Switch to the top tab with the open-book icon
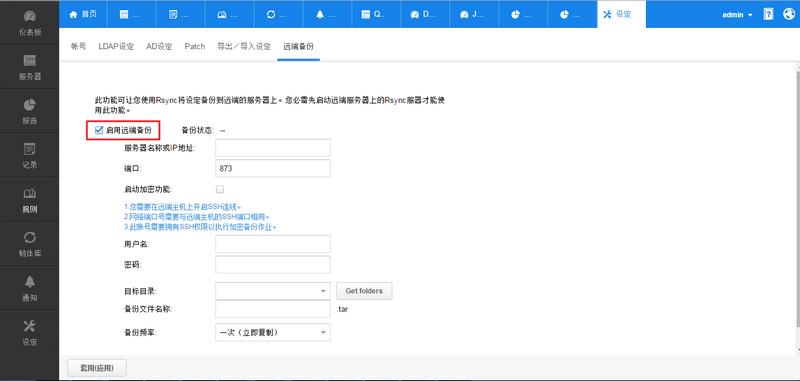The height and width of the screenshot is (381, 800). [230, 14]
